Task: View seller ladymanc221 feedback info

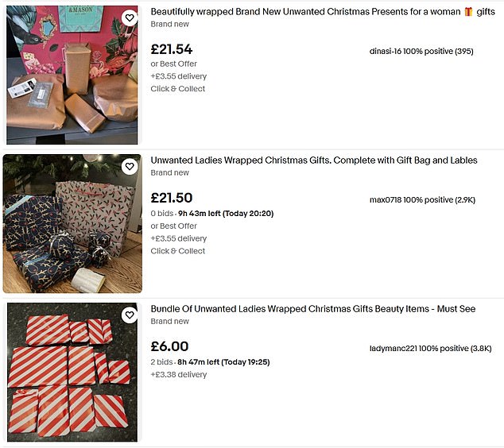Action: click(x=430, y=349)
